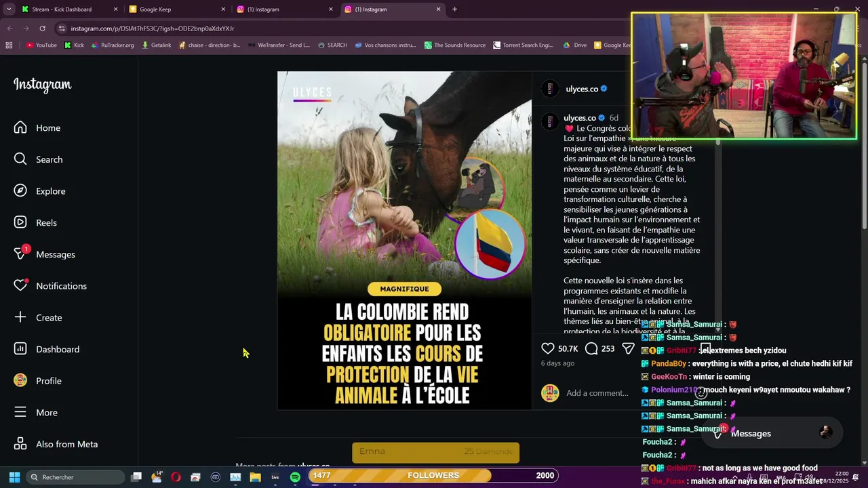Click the Rechercher taskbar search box

(75, 477)
